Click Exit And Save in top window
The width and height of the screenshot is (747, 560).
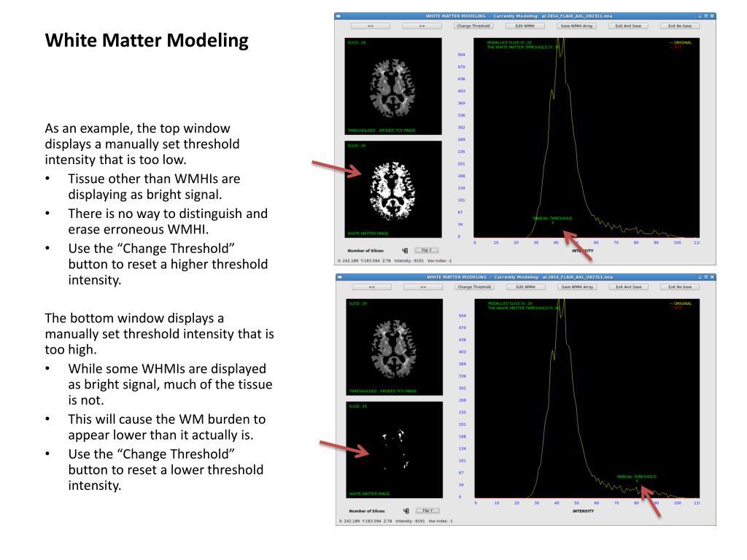pos(628,26)
